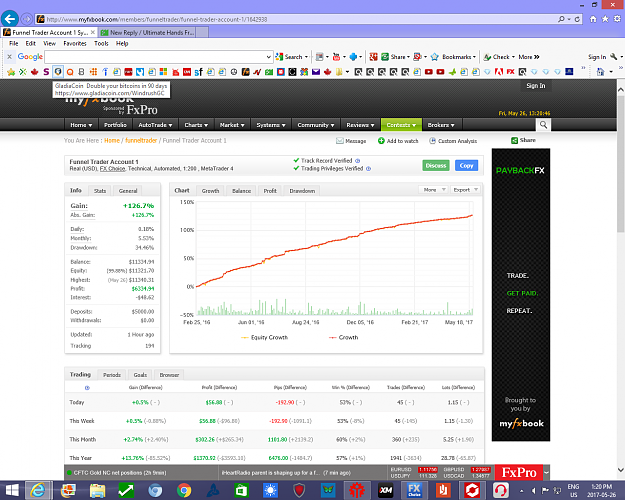Switch to the General tab

(128, 191)
